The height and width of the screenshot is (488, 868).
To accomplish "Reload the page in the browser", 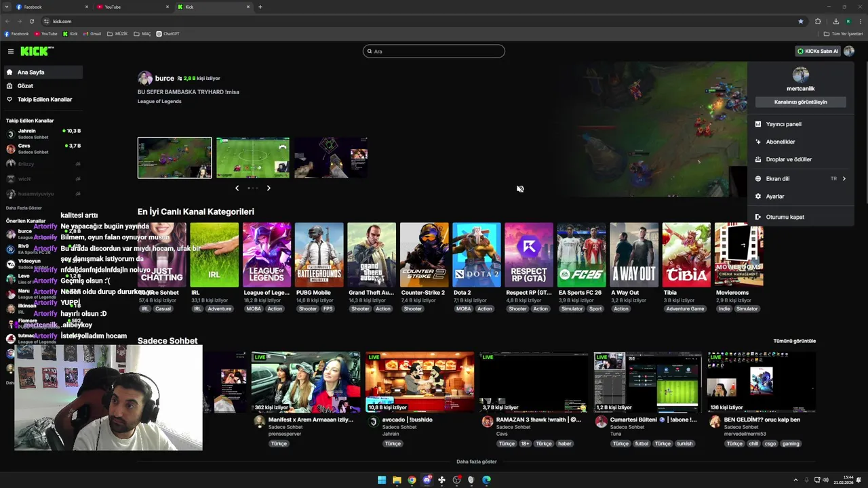I will [32, 21].
